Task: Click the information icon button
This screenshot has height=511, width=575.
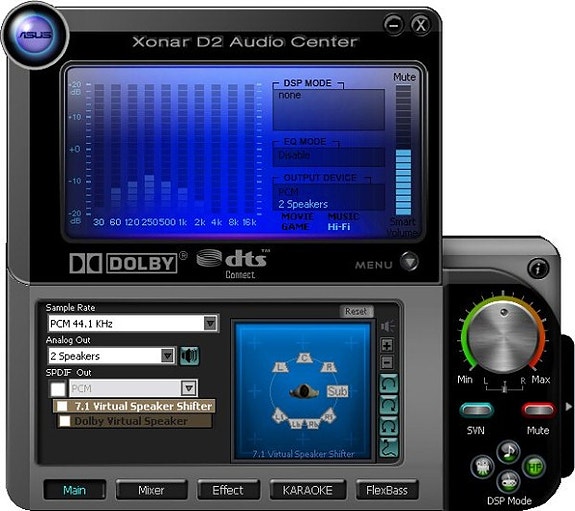Action: click(538, 268)
